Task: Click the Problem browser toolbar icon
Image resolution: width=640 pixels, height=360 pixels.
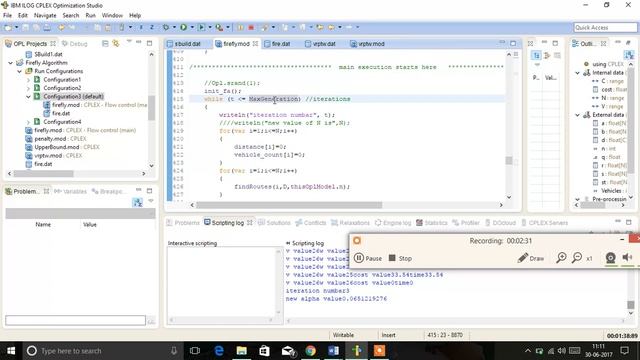Action: pyautogui.click(x=138, y=202)
